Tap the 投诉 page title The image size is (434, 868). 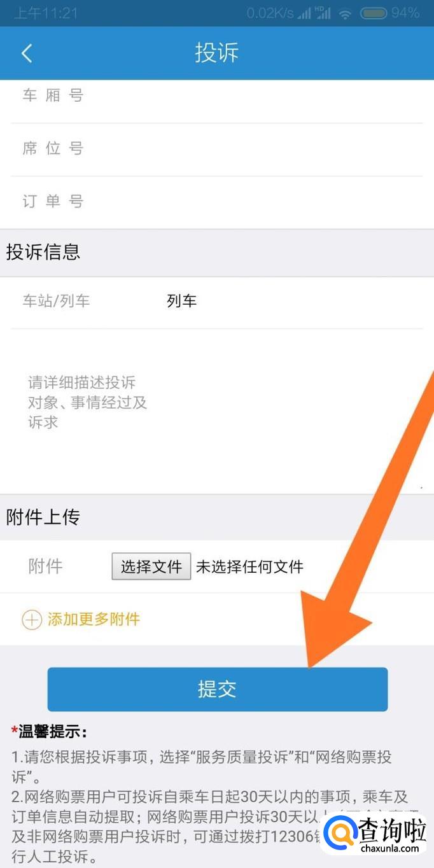coord(217,53)
